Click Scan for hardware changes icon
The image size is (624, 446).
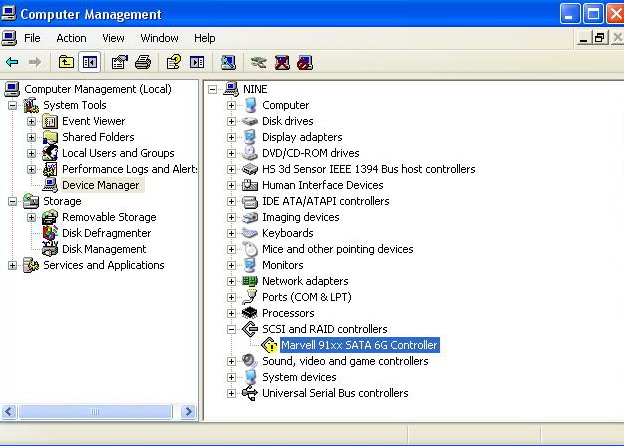[x=228, y=62]
